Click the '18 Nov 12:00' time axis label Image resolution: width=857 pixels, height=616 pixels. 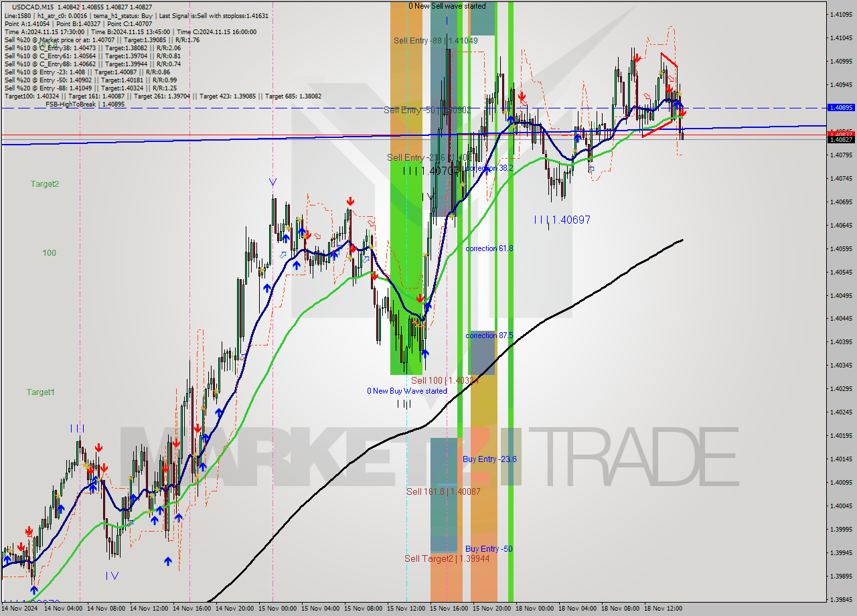pyautogui.click(x=664, y=609)
